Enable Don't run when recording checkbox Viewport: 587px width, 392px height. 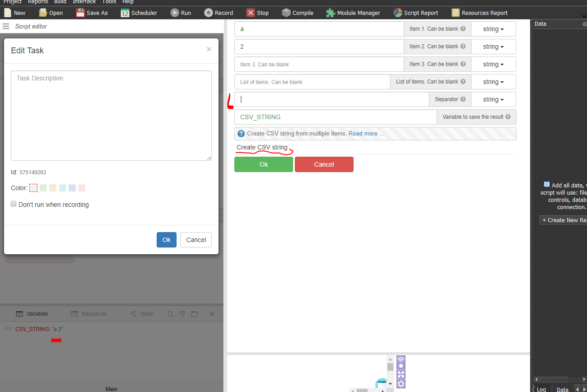tap(14, 204)
